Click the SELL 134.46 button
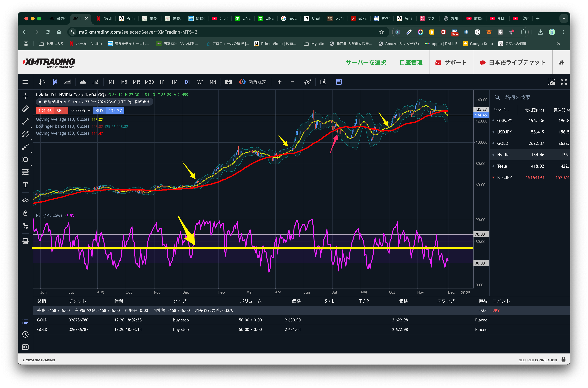This screenshot has width=588, height=388. coord(52,111)
